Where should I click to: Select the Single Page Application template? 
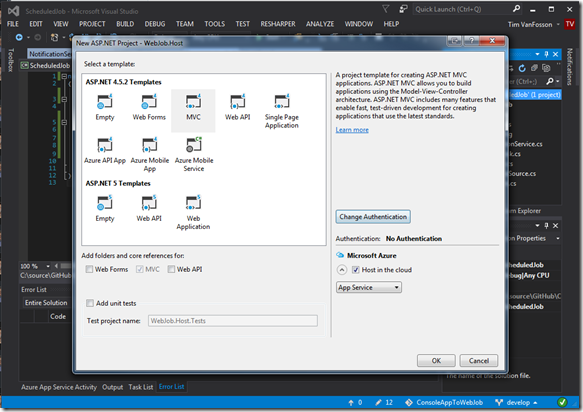coord(281,111)
